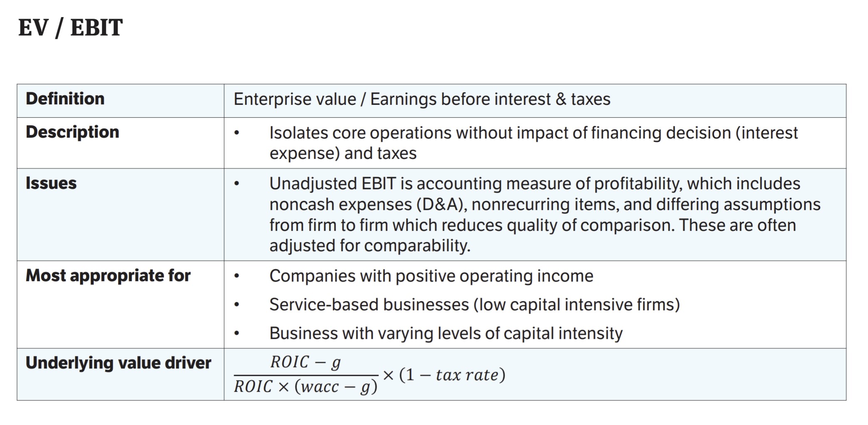Select the Underlying value driver label
Screen dimensions: 868x425
click(119, 363)
